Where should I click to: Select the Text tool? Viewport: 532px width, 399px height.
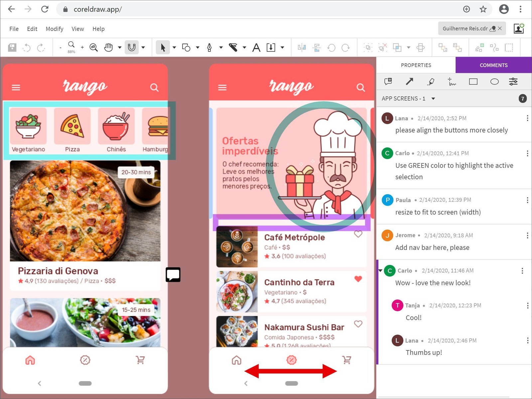pyautogui.click(x=256, y=48)
